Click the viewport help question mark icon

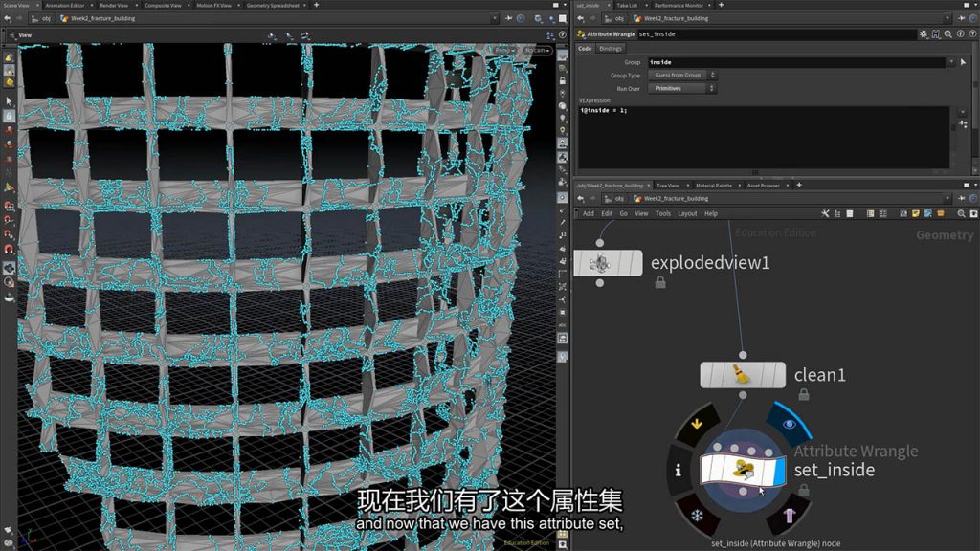[x=563, y=35]
